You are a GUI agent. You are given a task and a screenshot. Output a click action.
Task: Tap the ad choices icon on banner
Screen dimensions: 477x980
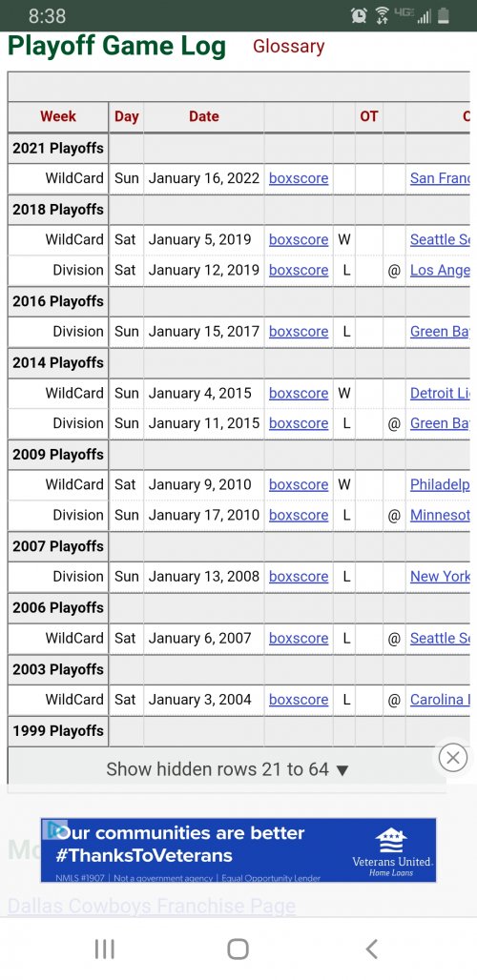(55, 829)
